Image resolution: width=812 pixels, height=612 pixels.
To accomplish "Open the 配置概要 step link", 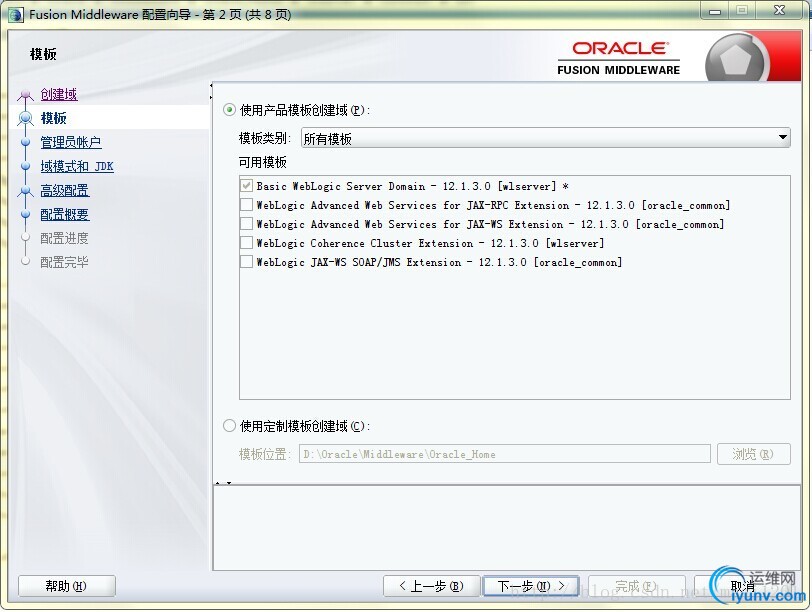I will (65, 214).
